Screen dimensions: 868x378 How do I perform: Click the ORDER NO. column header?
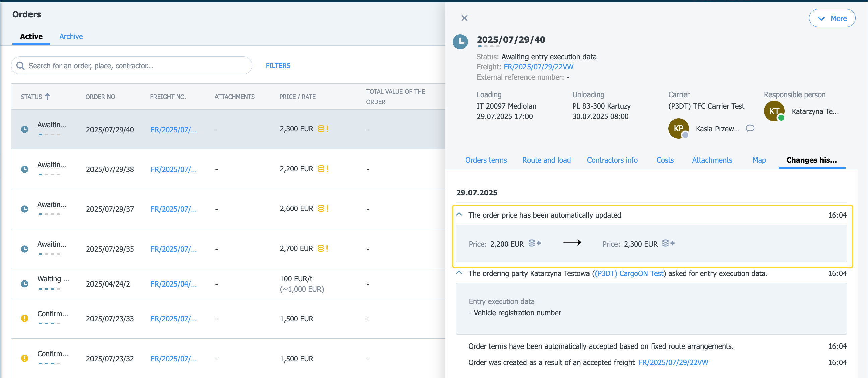click(x=101, y=97)
